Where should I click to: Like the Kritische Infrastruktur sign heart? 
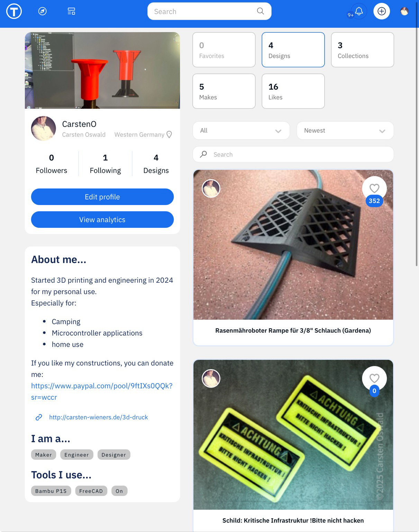point(374,378)
